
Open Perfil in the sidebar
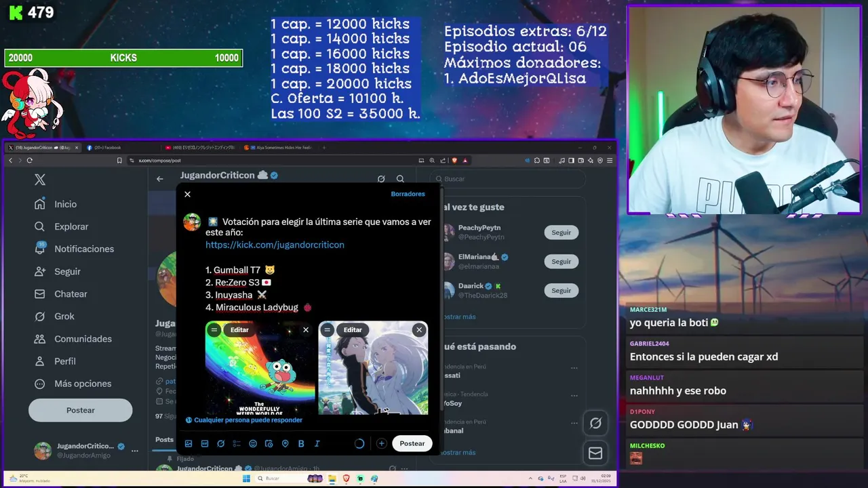coord(56,361)
